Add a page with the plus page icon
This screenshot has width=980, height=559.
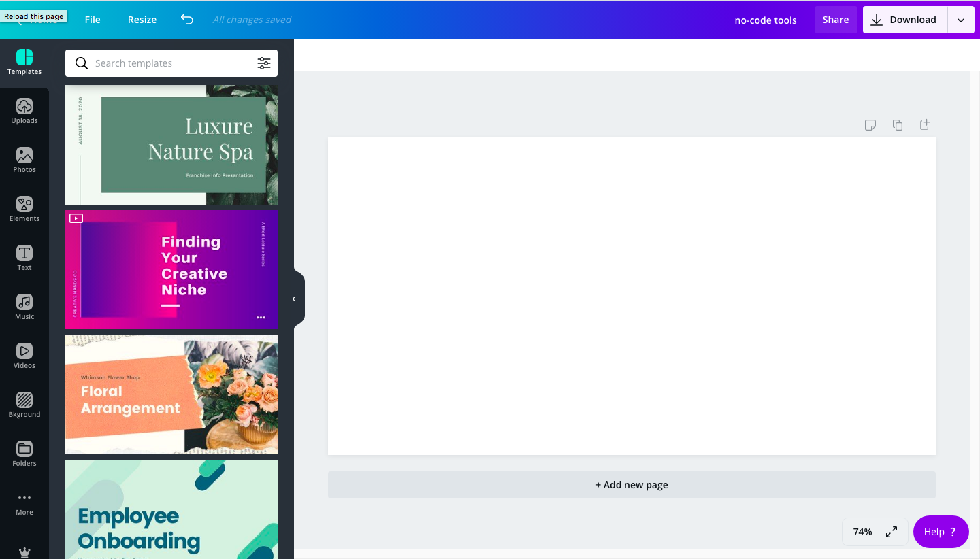point(925,125)
